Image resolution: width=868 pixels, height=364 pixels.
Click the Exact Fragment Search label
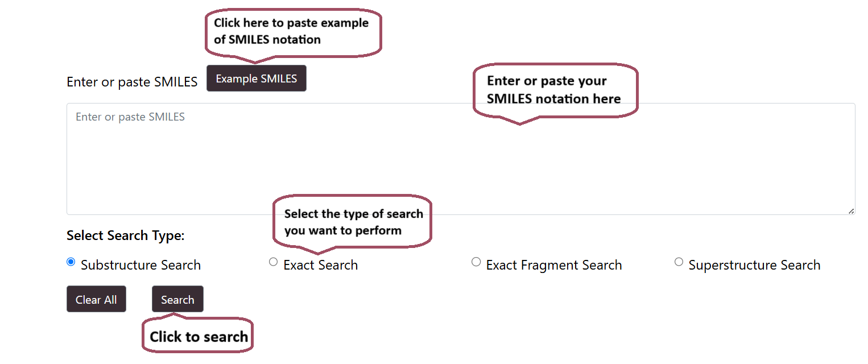553,264
